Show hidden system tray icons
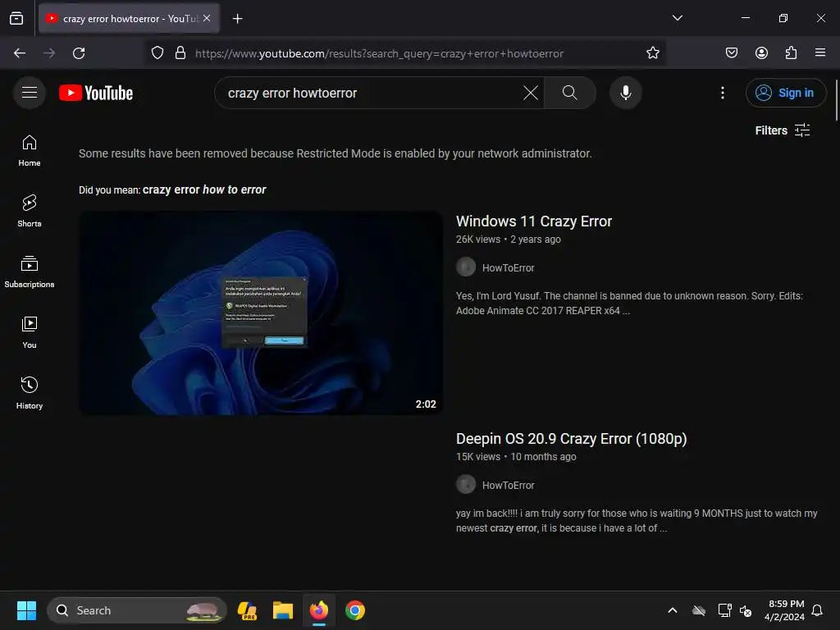840x630 pixels. click(x=673, y=610)
